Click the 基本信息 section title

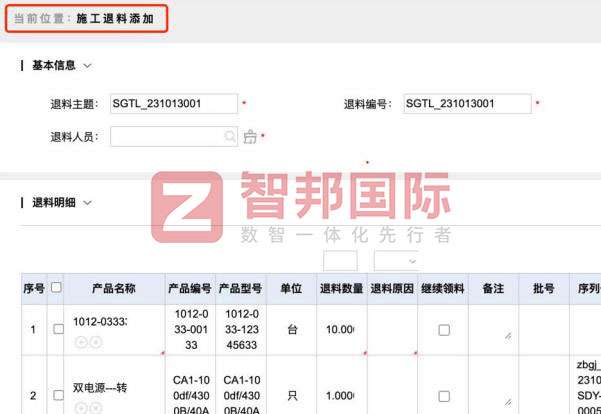[x=54, y=65]
